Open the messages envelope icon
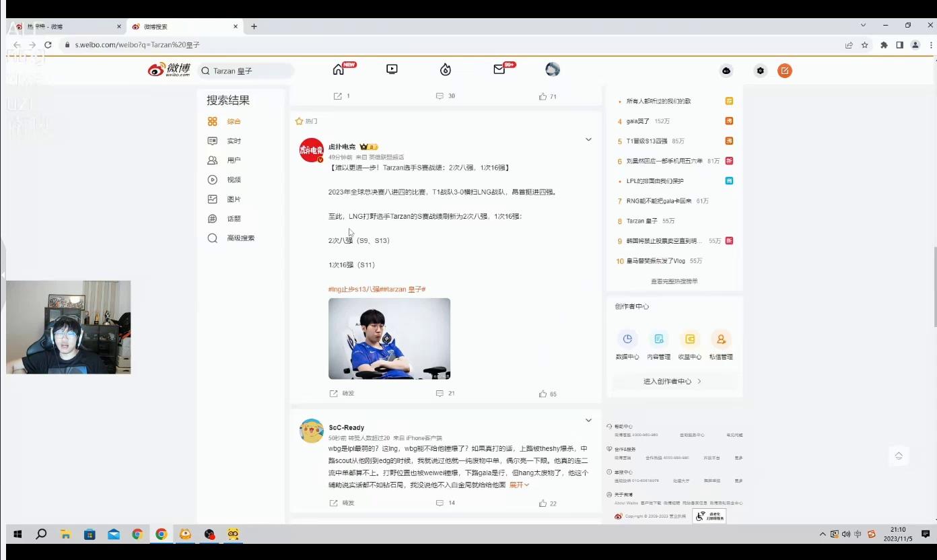Viewport: 937px width, 560px height. [499, 69]
